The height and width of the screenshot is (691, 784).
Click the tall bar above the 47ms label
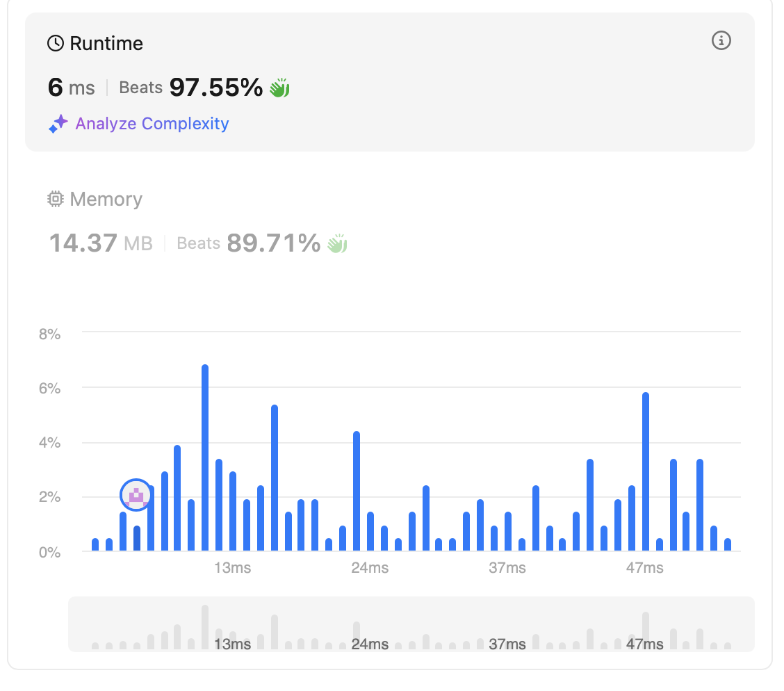[646, 473]
